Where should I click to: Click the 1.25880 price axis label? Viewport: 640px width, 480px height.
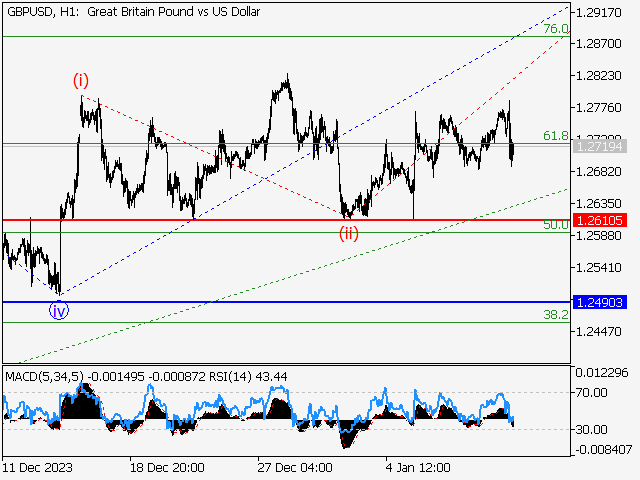pos(598,236)
